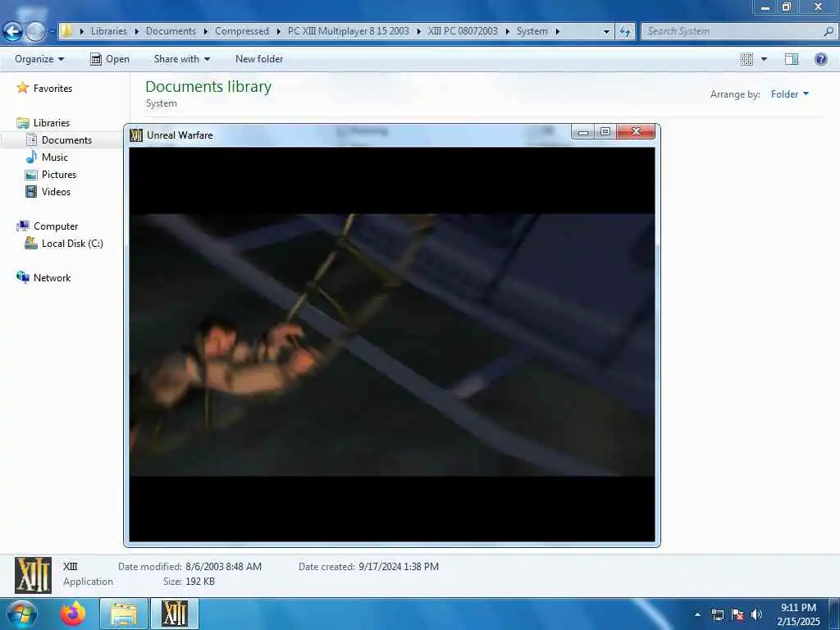
Task: Refresh the folder with the refresh icon
Action: [624, 32]
